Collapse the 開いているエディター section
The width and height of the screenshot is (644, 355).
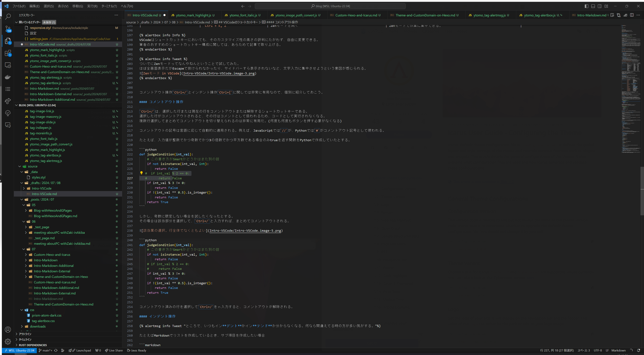tap(17, 22)
